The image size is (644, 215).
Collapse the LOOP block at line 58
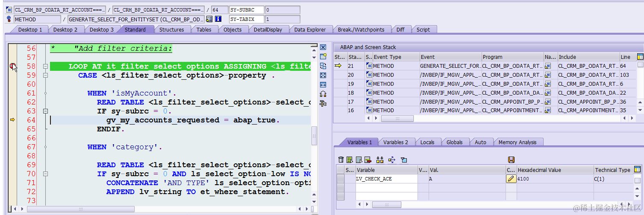[45, 66]
